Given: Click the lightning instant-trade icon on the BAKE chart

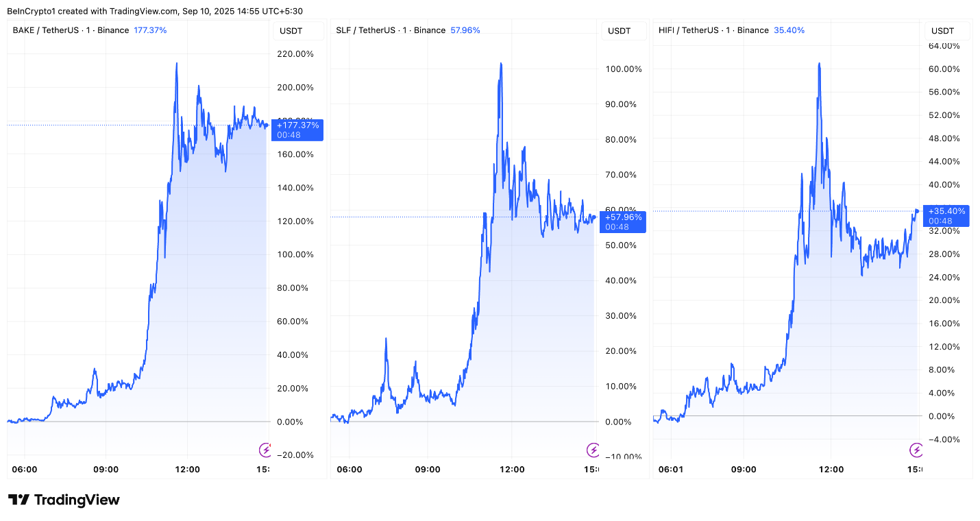Looking at the screenshot, I should click(x=265, y=449).
